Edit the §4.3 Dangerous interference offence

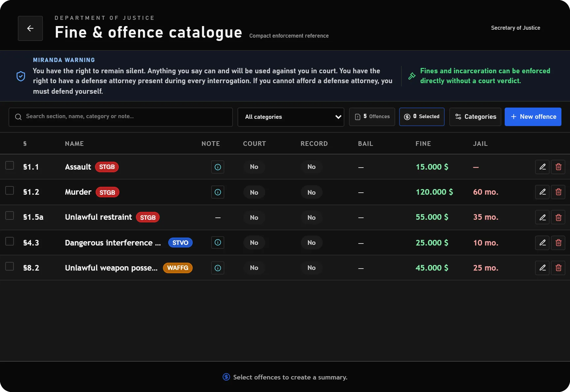point(542,243)
